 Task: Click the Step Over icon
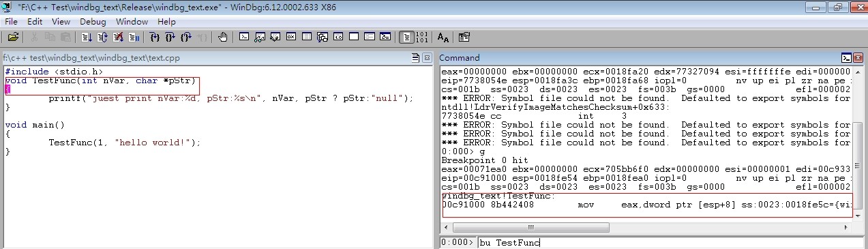click(170, 36)
